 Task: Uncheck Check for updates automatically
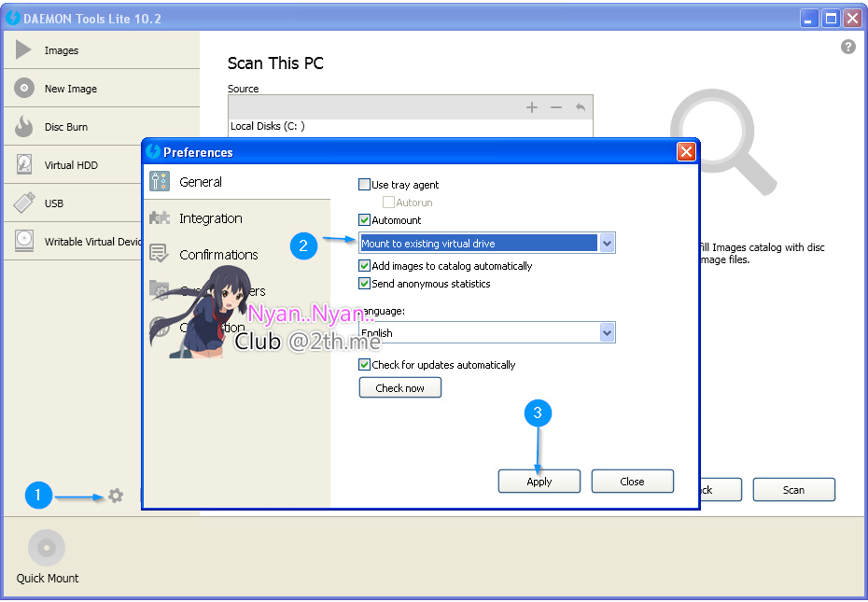[x=364, y=364]
